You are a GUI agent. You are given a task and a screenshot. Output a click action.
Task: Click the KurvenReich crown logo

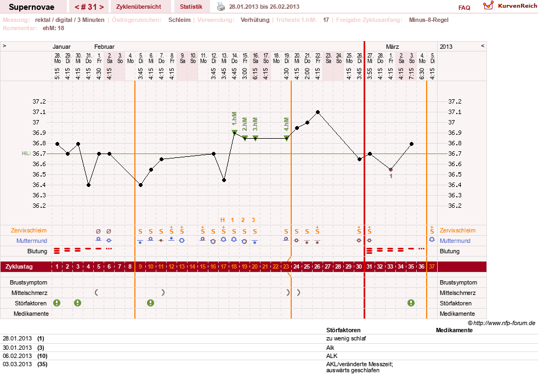pyautogui.click(x=488, y=5)
